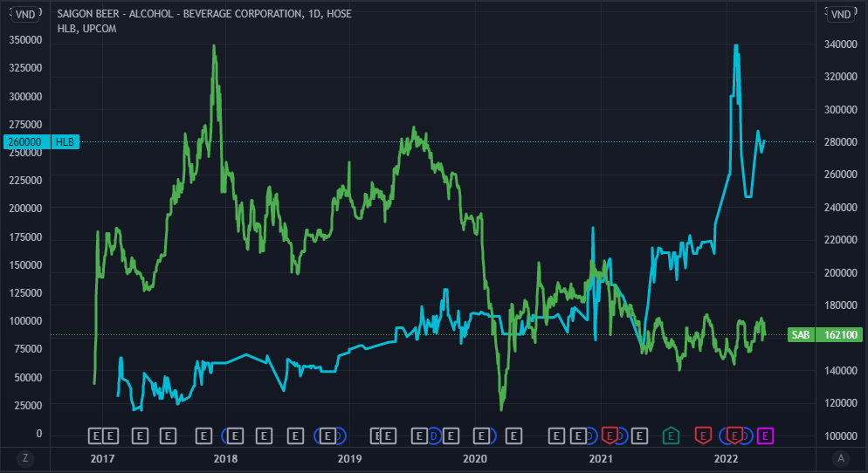Click the green house-shaped E earnings marker
This screenshot has height=473, width=868.
pyautogui.click(x=671, y=436)
